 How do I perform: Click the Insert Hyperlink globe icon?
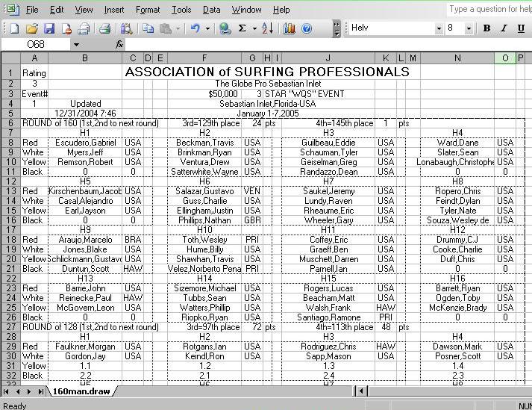pos(225,28)
